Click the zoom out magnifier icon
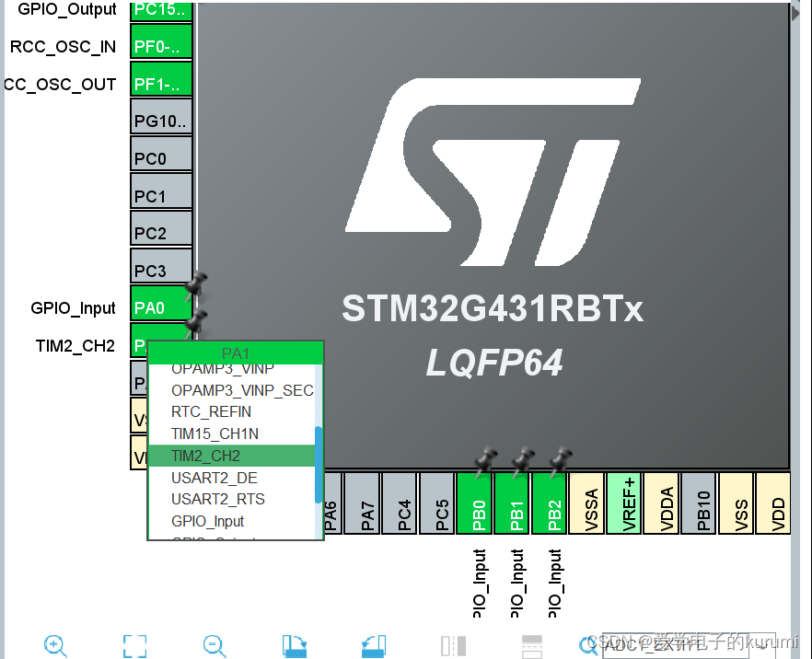Image resolution: width=812 pixels, height=659 pixels. tap(214, 645)
